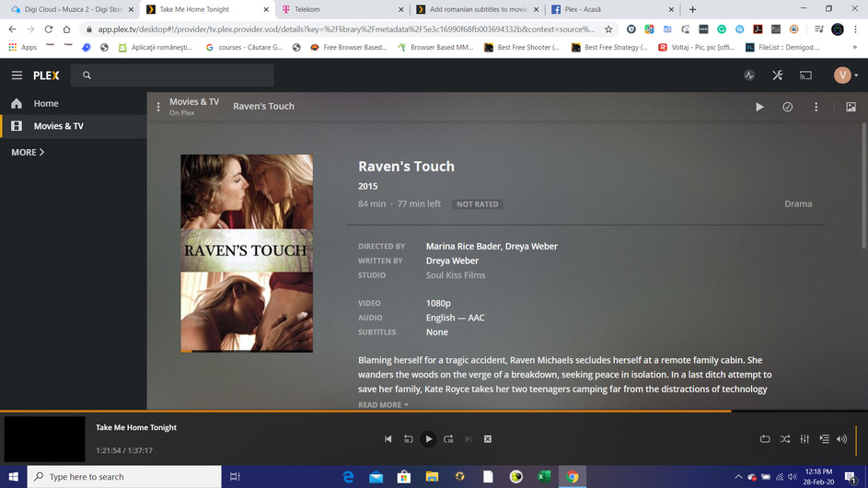Expand READ MORE summary
Image resolution: width=868 pixels, height=488 pixels.
(383, 405)
